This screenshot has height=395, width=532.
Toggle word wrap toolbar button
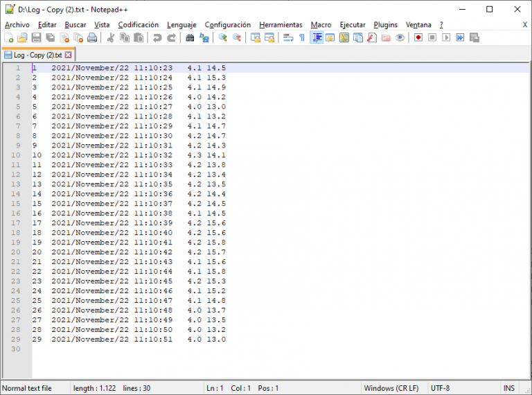click(288, 37)
